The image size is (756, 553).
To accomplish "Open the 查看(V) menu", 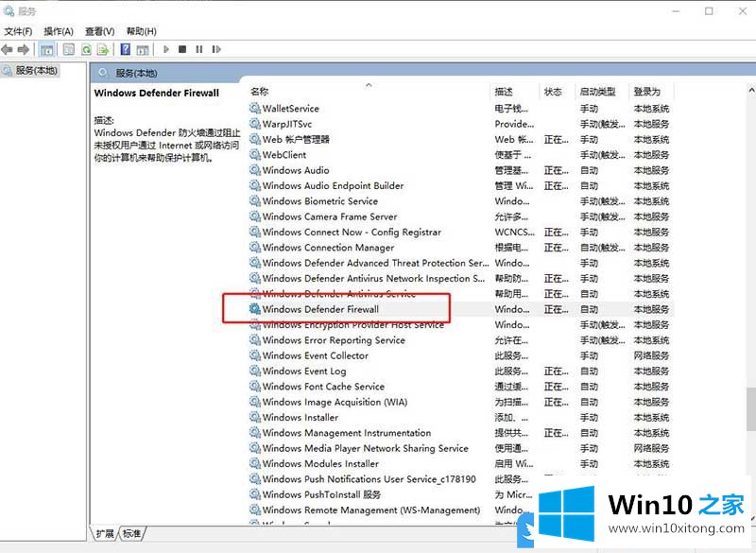I will point(100,31).
